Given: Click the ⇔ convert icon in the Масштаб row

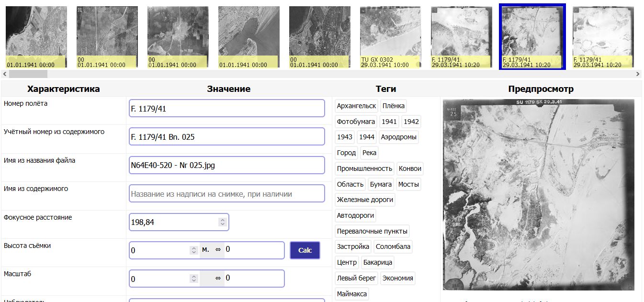Looking at the screenshot, I should point(218,278).
